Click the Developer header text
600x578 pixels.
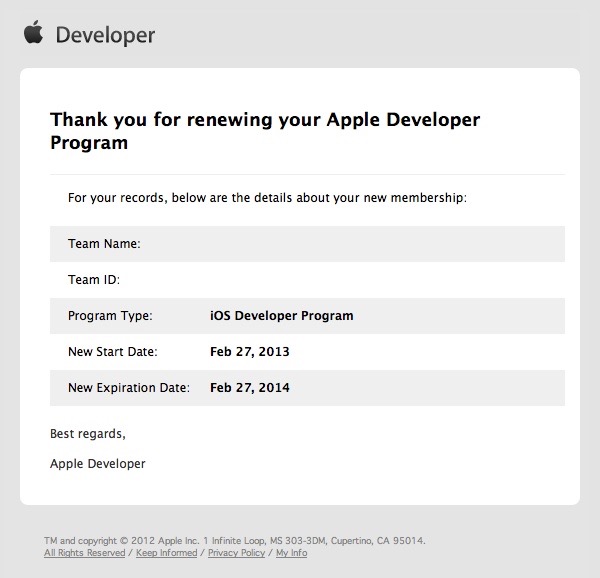pos(105,35)
